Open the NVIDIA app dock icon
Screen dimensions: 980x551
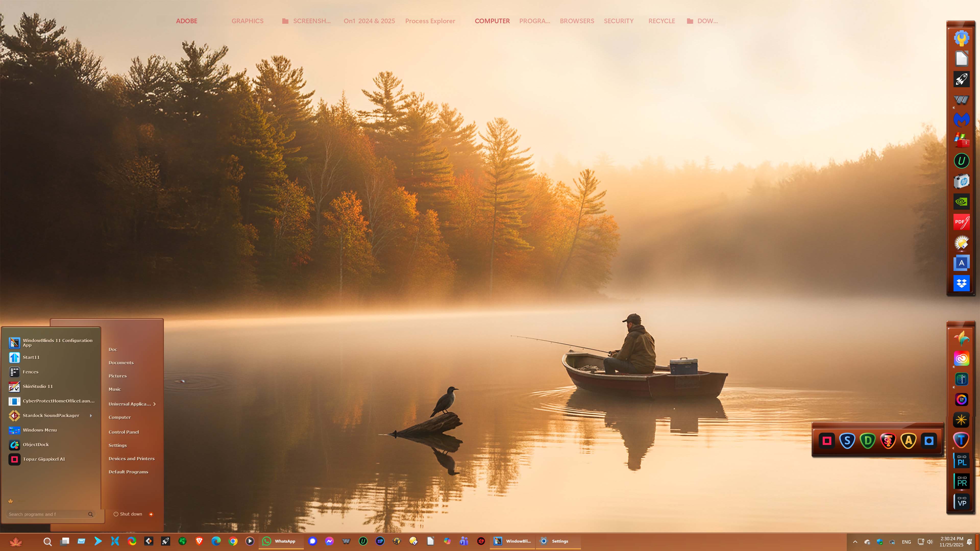coord(961,202)
